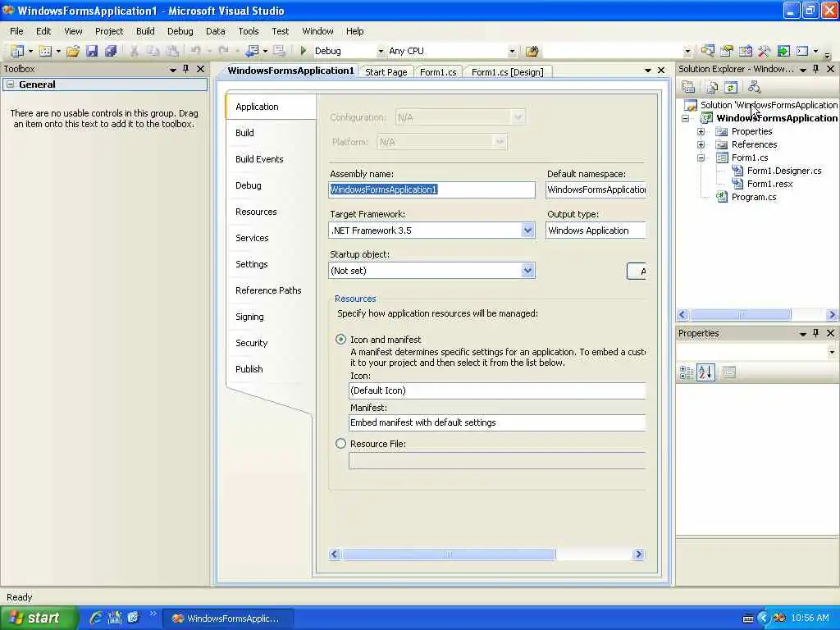The image size is (840, 630).
Task: Open the Any CPU platform dropdown
Action: [x=512, y=52]
